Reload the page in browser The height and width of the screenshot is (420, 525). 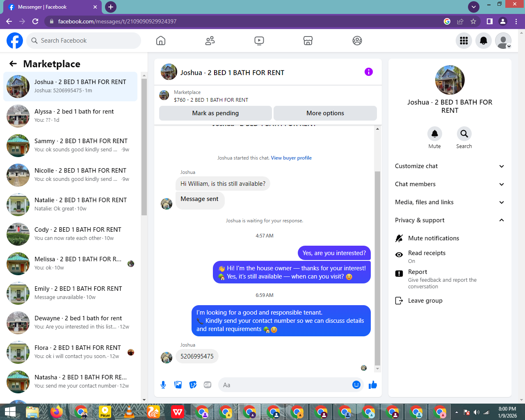[x=35, y=21]
